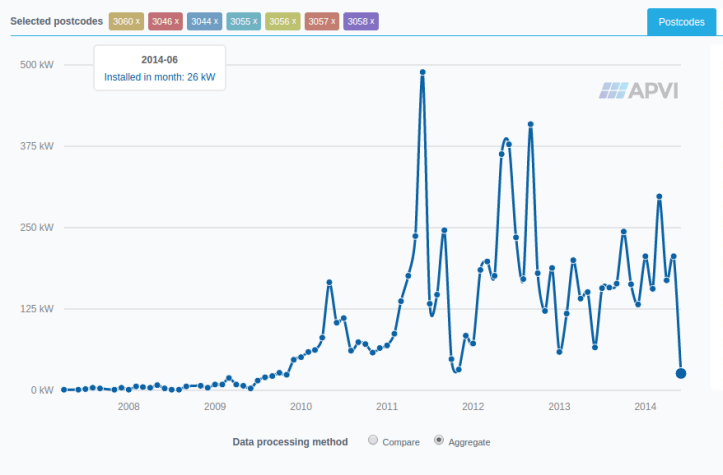
Task: Click the 2014 peak point near 300 kW
Action: [x=660, y=196]
